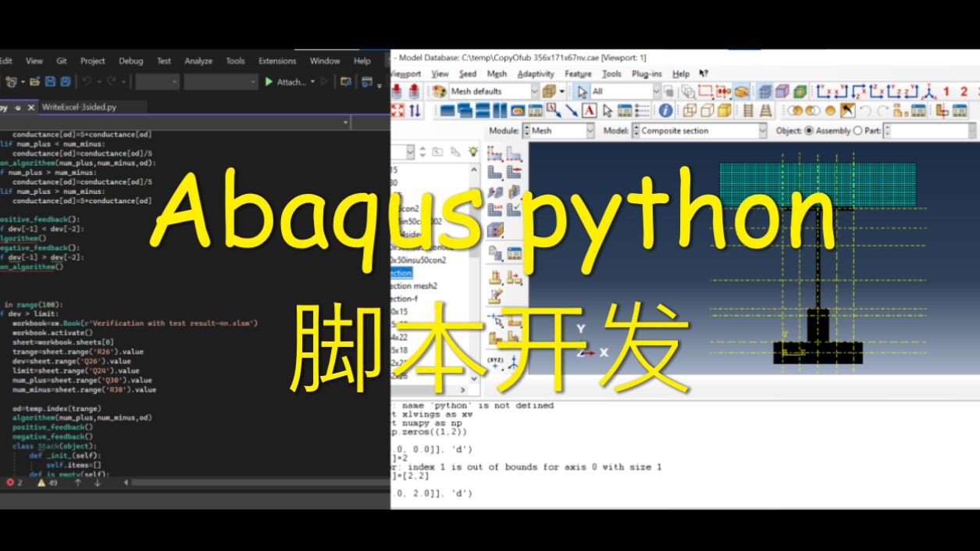Viewport: 980px width, 551px height.
Task: Click the lightbulb icon above the model tree
Action: [473, 152]
